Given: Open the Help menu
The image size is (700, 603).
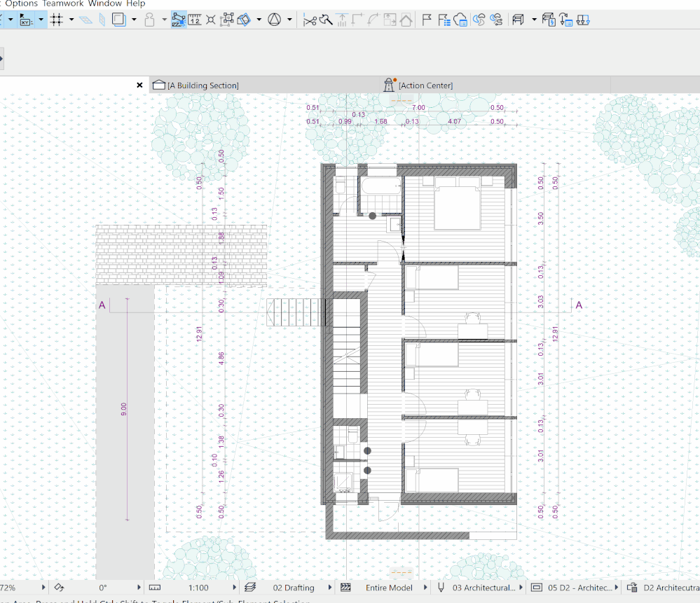Looking at the screenshot, I should pyautogui.click(x=136, y=4).
